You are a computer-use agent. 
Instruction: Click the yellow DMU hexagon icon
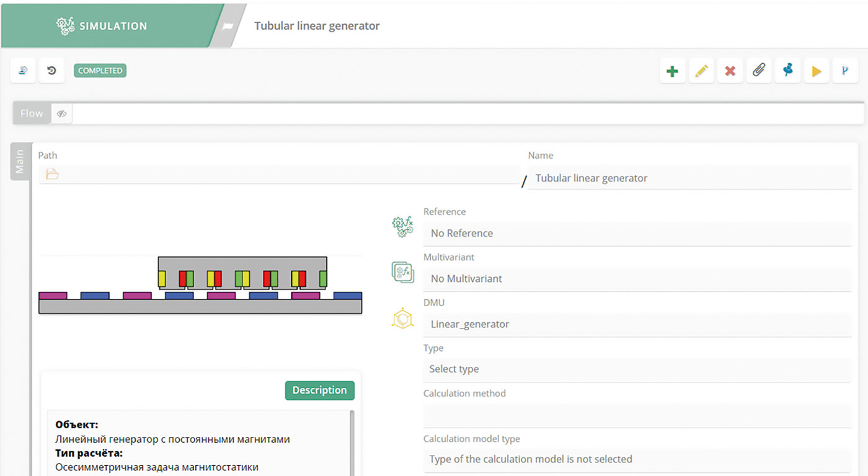[x=403, y=318]
